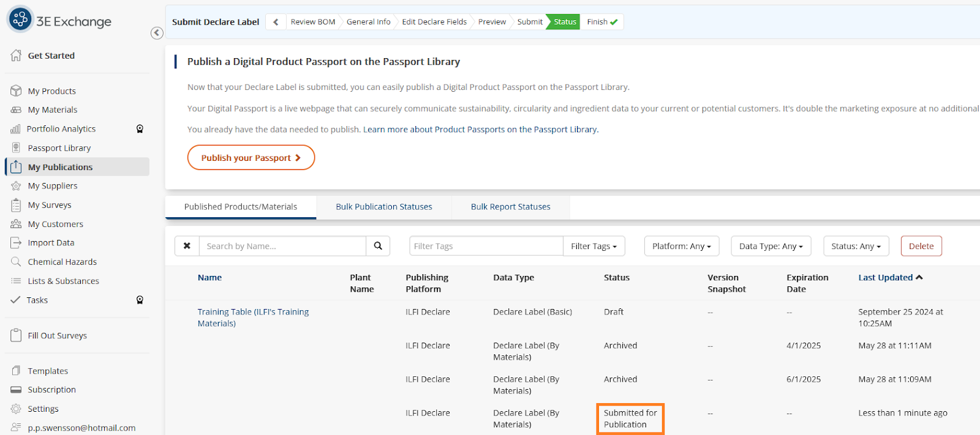980x435 pixels.
Task: Click the Tasks checkmark icon
Action: [15, 300]
